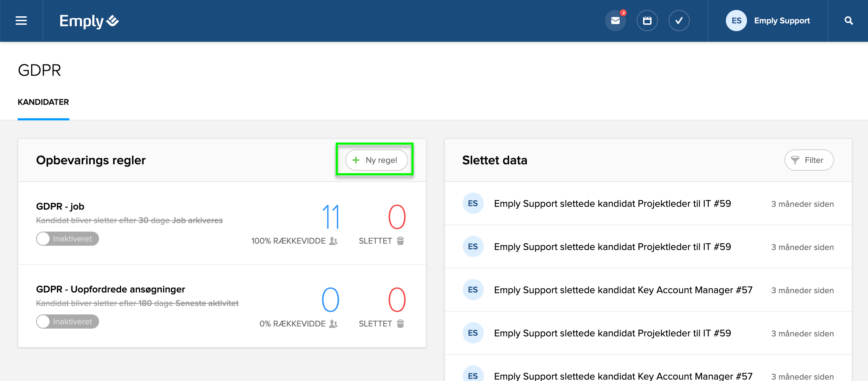The image size is (868, 381).
Task: Click the search magnifier icon
Action: [x=849, y=21]
